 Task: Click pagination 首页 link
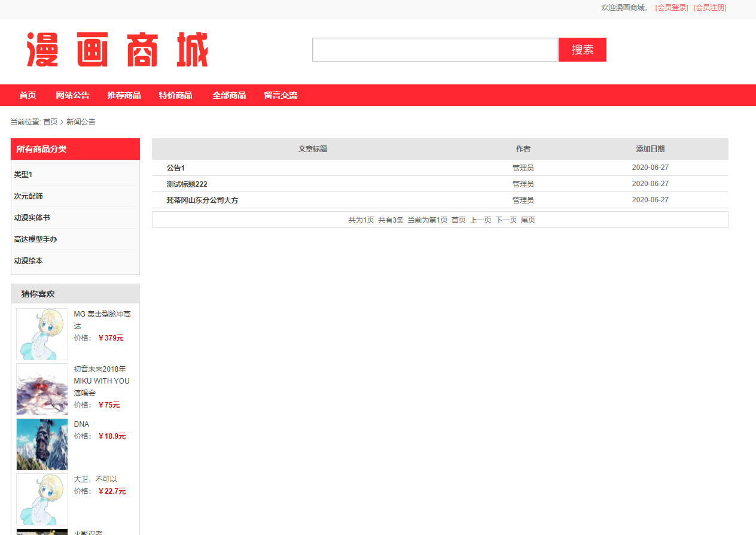pyautogui.click(x=458, y=220)
